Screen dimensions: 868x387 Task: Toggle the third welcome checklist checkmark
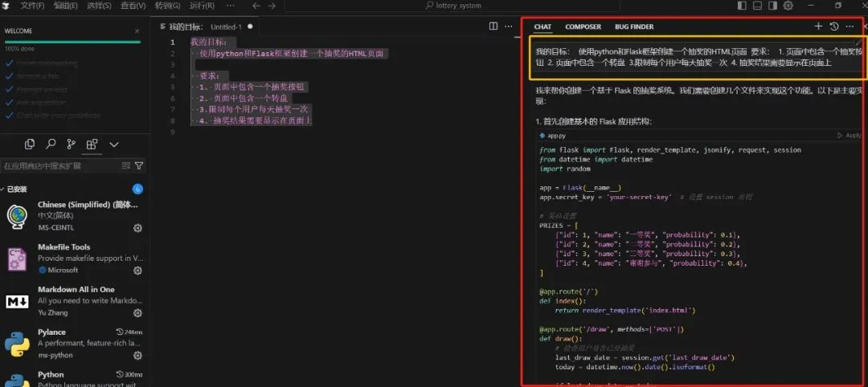9,90
